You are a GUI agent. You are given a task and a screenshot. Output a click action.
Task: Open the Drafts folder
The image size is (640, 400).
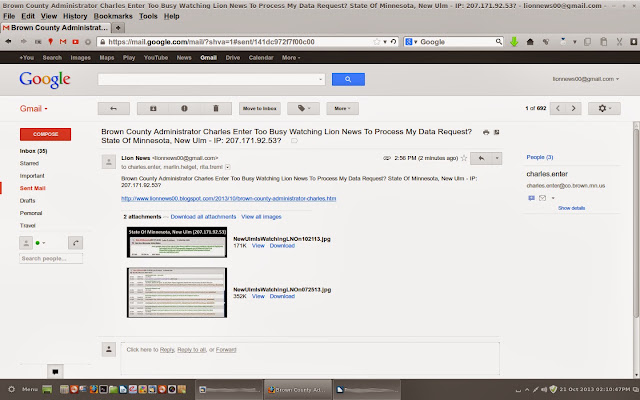tap(27, 201)
